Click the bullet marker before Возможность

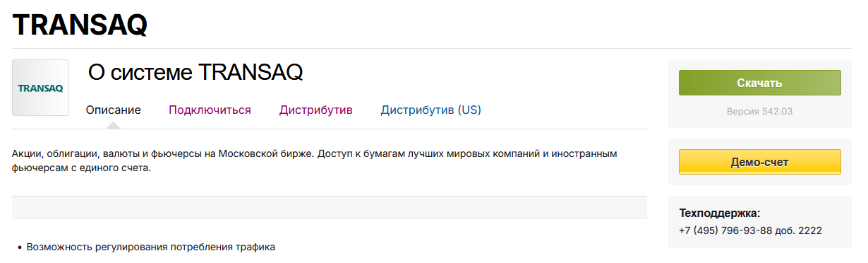(19, 248)
